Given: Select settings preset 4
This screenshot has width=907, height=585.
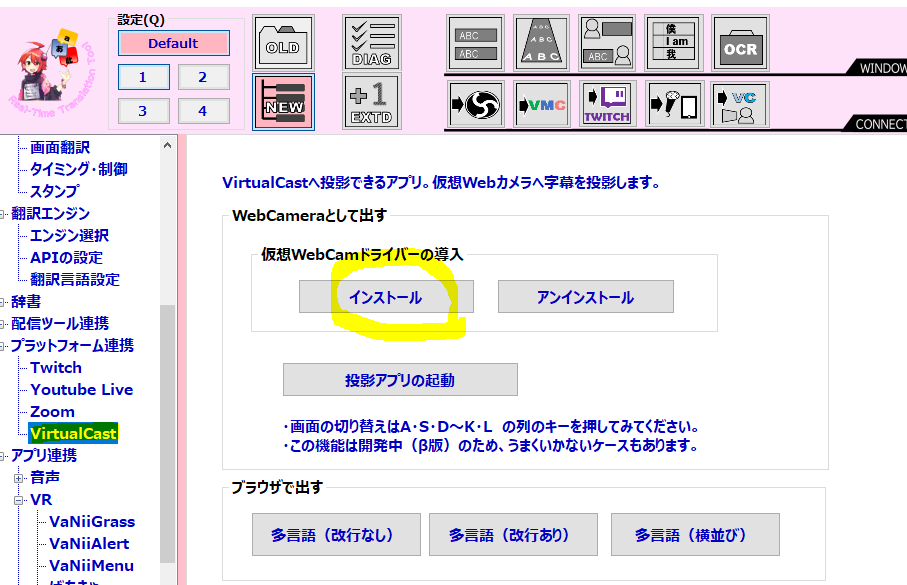Looking at the screenshot, I should [x=204, y=111].
